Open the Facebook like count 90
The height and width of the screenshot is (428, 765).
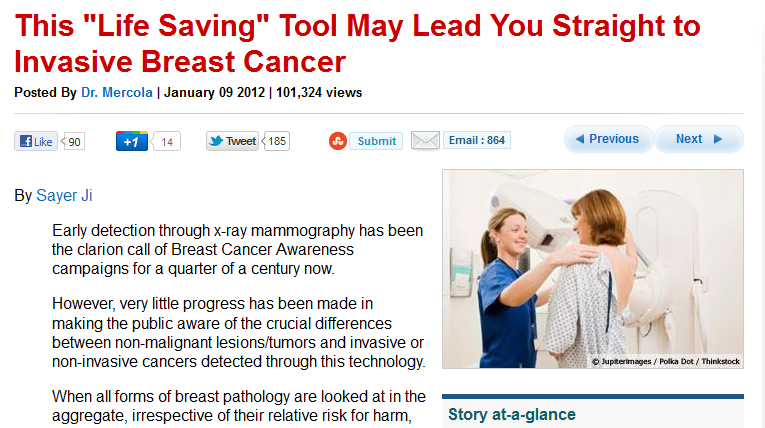coord(73,142)
